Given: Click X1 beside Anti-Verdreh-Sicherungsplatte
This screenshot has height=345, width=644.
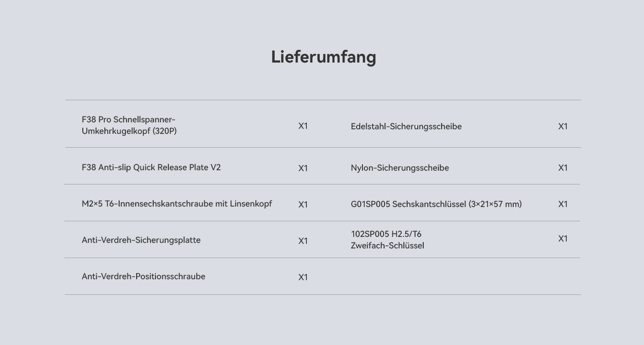Looking at the screenshot, I should [303, 241].
